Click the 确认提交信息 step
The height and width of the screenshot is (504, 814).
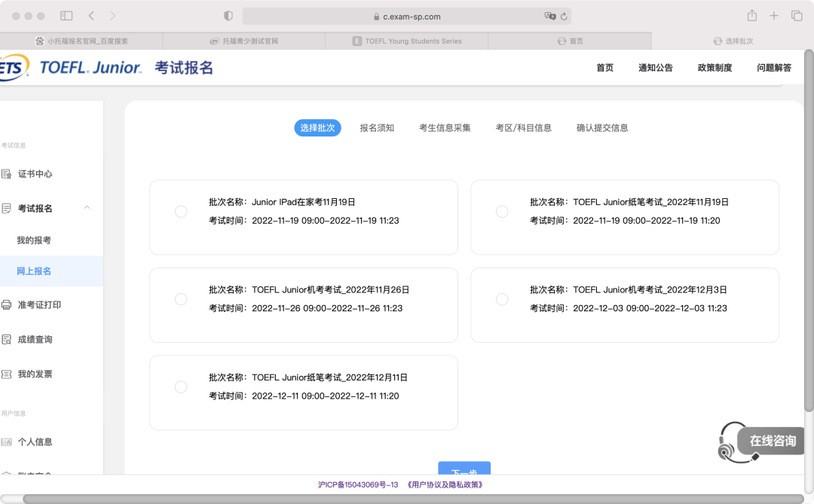(x=602, y=127)
